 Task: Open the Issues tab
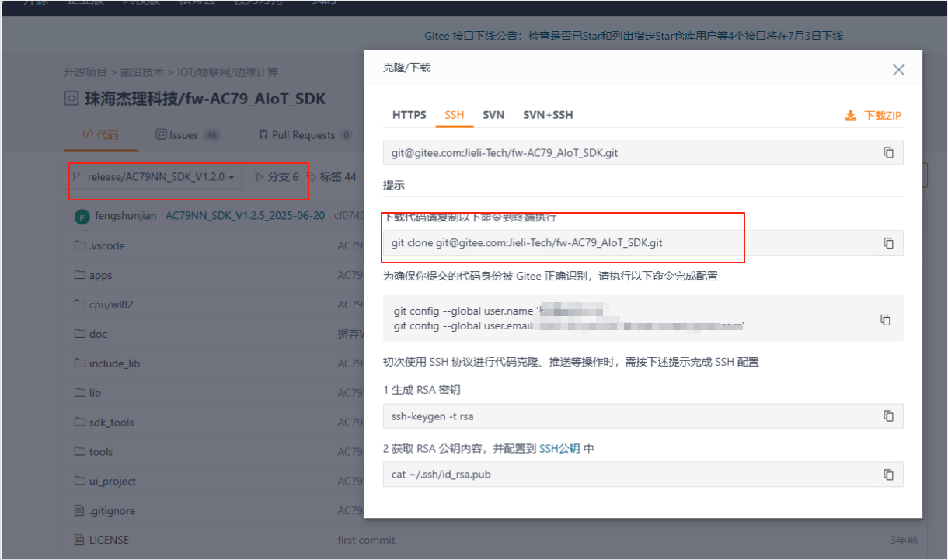(188, 135)
